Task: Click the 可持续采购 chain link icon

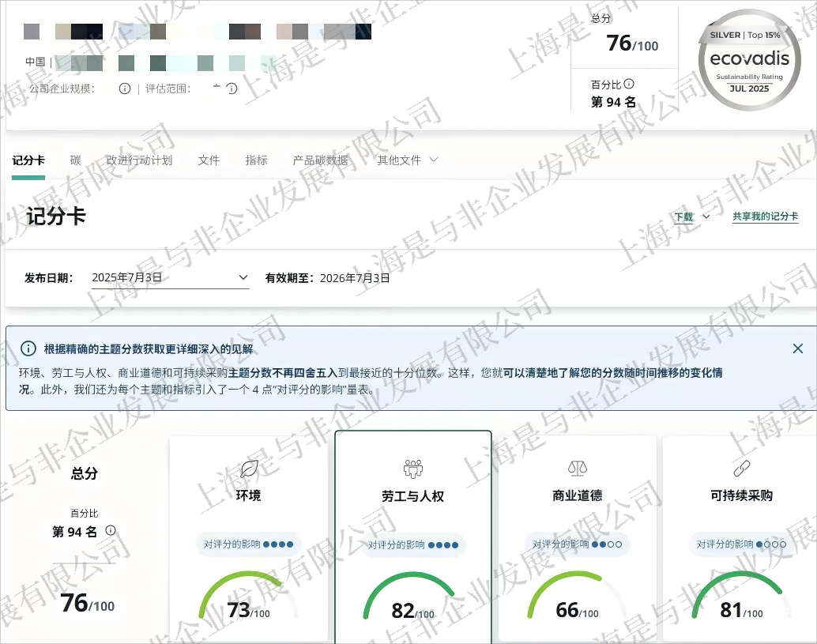Action: 741,469
